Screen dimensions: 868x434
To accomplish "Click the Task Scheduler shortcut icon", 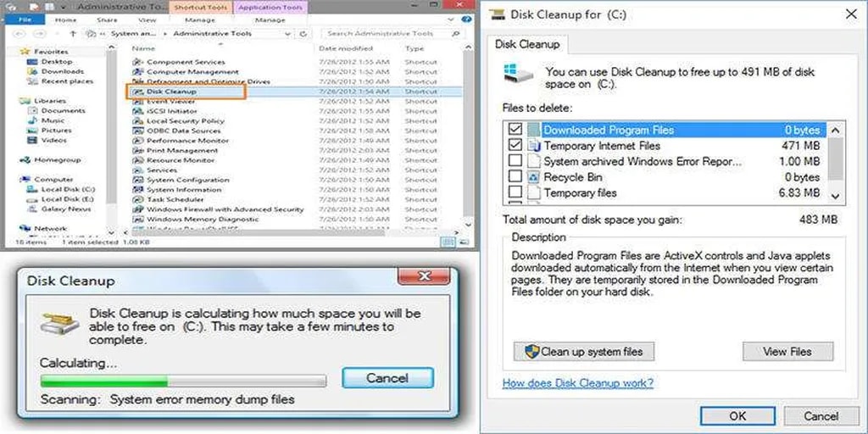I will [139, 200].
